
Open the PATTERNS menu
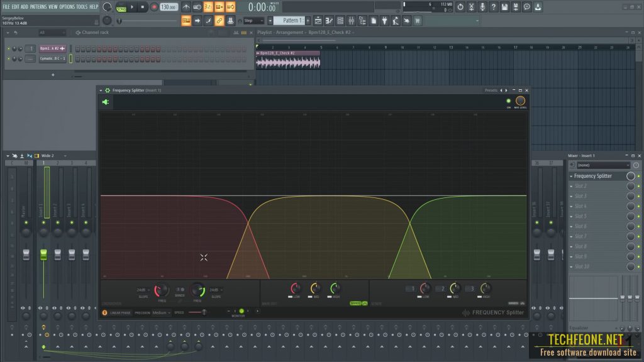(x=38, y=6)
